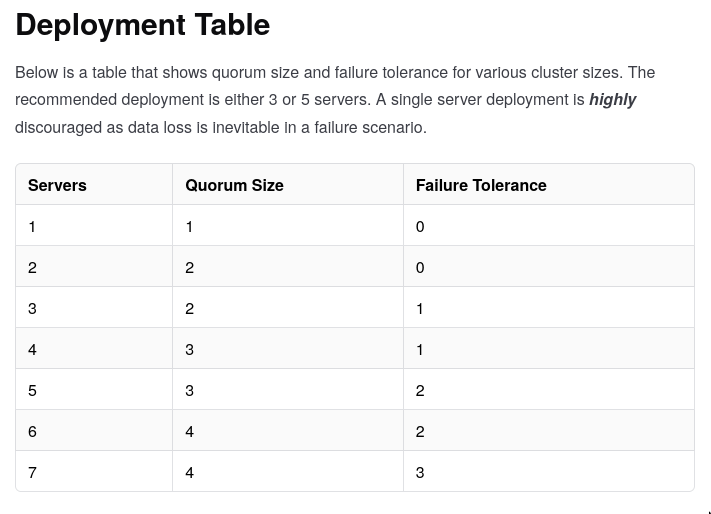Select the Servers cell showing 5
Screen dimensions: 711x514
pos(32,390)
